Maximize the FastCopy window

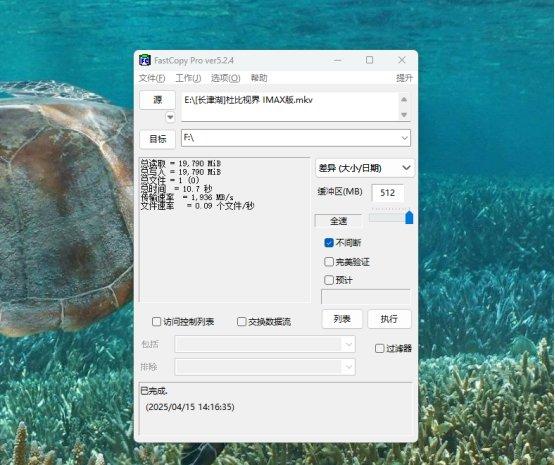coord(369,60)
